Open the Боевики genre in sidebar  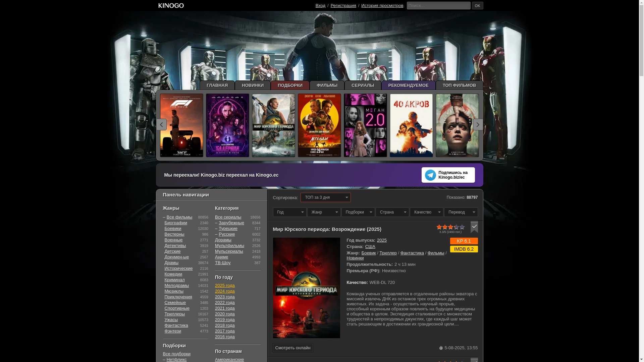(173, 229)
